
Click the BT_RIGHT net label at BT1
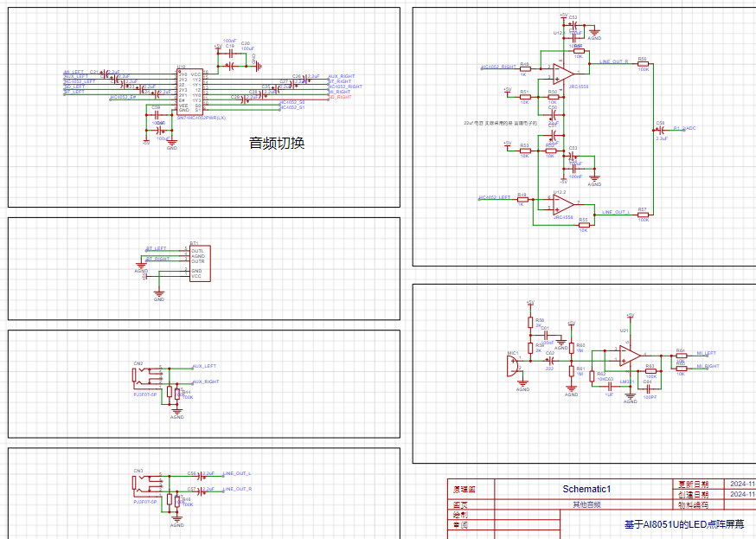point(157,259)
